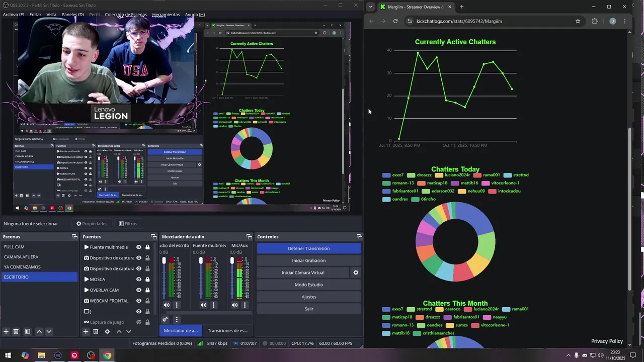Start recording with Iniciar Grabación

(x=309, y=260)
